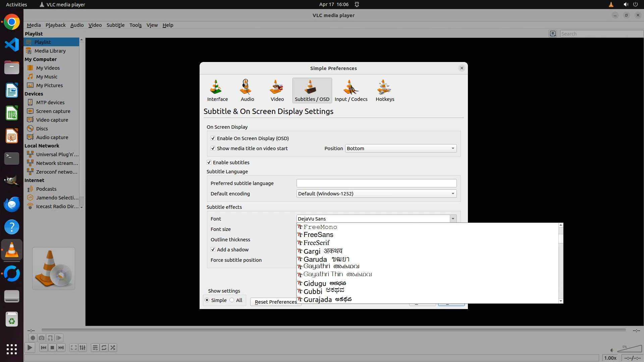Image resolution: width=644 pixels, height=362 pixels.
Task: Toggle fullscreen video icon
Action: click(x=73, y=348)
